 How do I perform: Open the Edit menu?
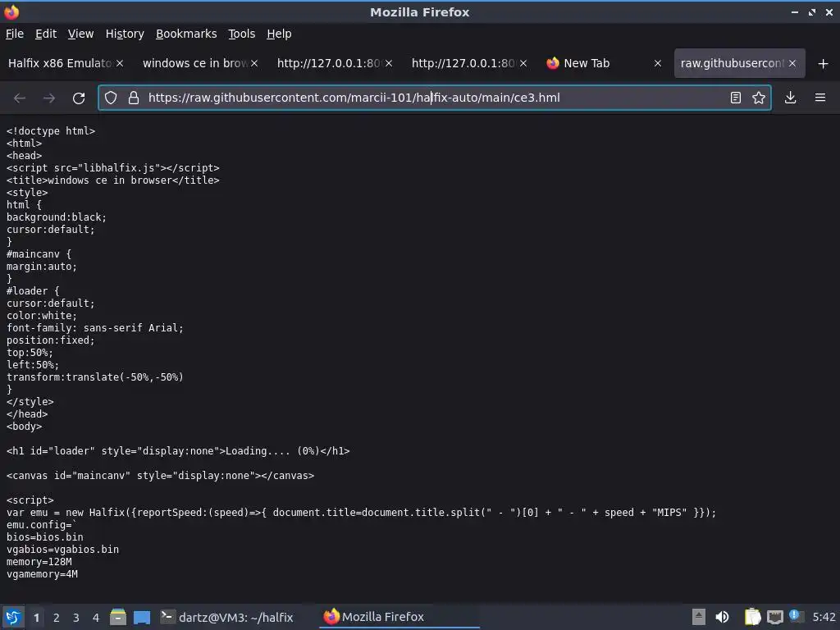coord(46,34)
